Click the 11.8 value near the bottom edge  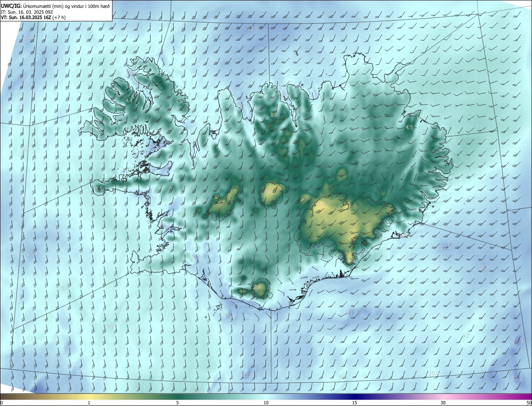(248, 375)
